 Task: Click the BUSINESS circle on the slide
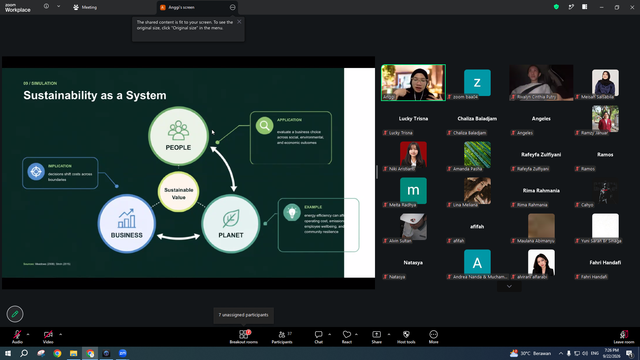point(127,224)
